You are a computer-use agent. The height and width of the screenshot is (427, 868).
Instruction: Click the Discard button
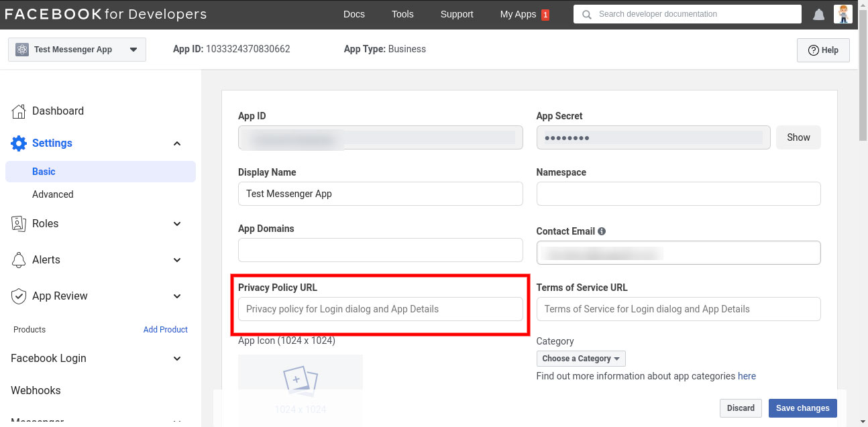tap(741, 408)
